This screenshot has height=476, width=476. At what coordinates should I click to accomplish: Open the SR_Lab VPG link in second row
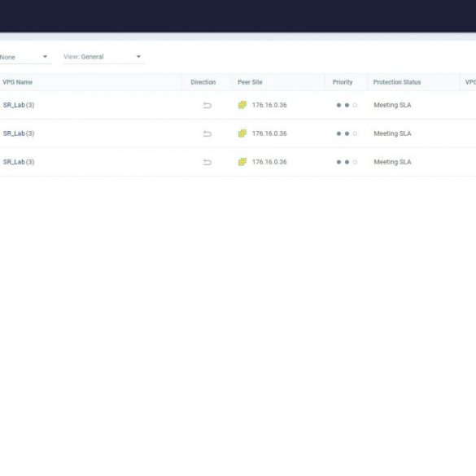[x=14, y=133]
